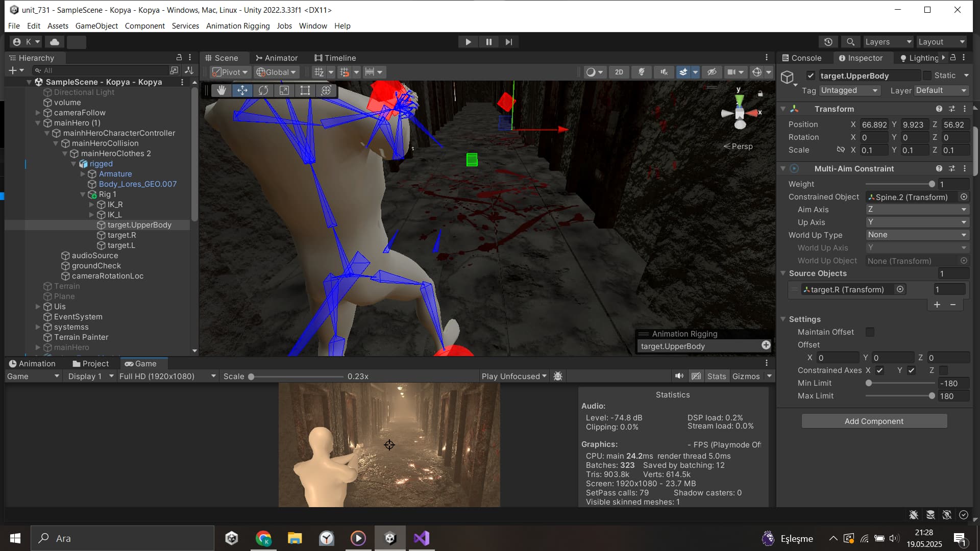Disable the target.UpperBody active checkbox
Viewport: 980px width, 551px height.
(811, 75)
